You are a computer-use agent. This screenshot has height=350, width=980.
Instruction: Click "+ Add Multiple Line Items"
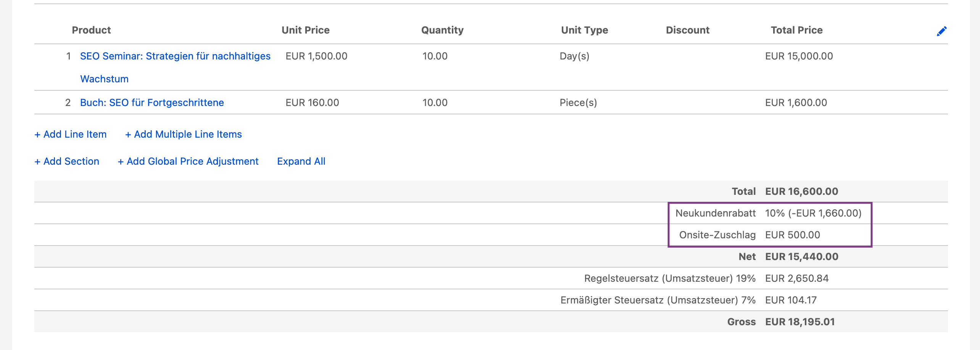184,134
